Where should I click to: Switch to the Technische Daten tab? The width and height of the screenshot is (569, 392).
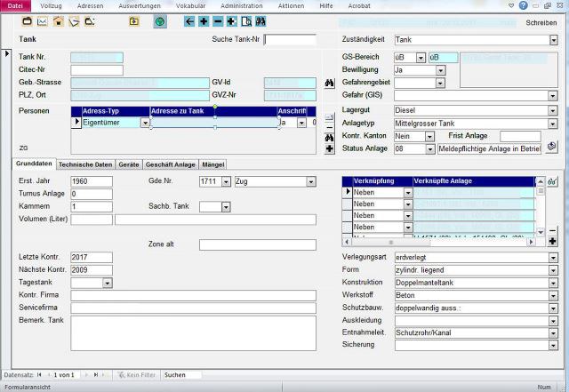coord(85,164)
